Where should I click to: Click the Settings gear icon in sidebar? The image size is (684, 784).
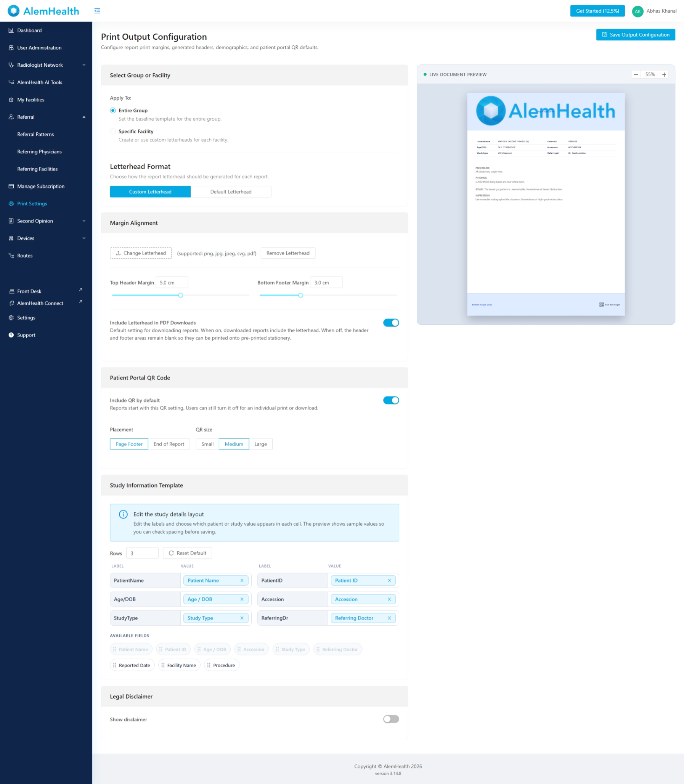[x=11, y=318]
